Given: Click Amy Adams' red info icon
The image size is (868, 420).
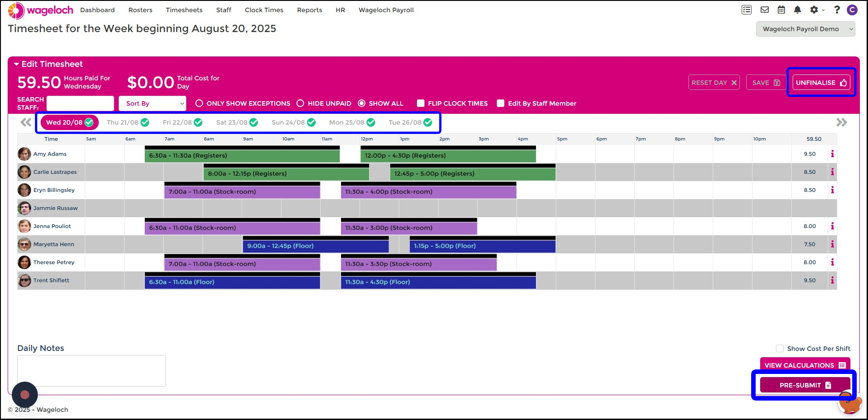Looking at the screenshot, I should coord(832,154).
